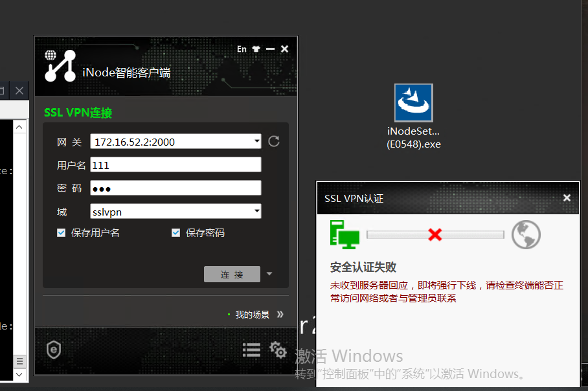Expand the double-chevron beside 我的场景
This screenshot has height=391, width=588.
(280, 315)
